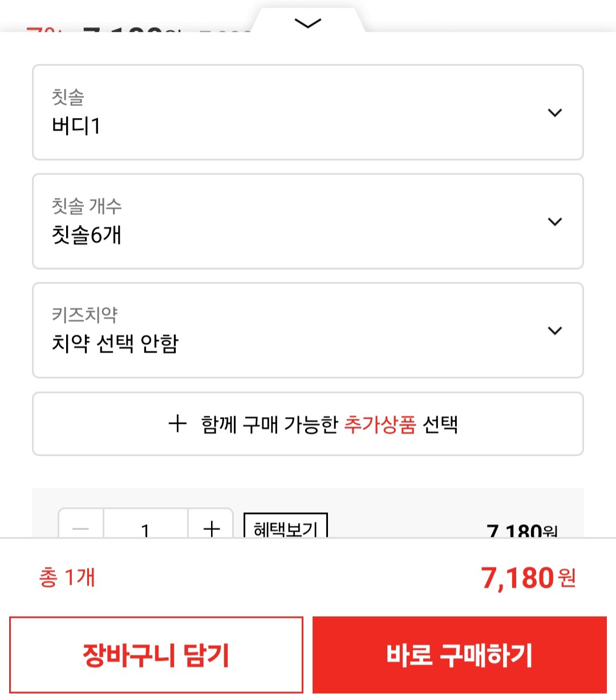616x700 pixels.
Task: Tap the chevron next to 칫솔6개
Action: tap(554, 221)
